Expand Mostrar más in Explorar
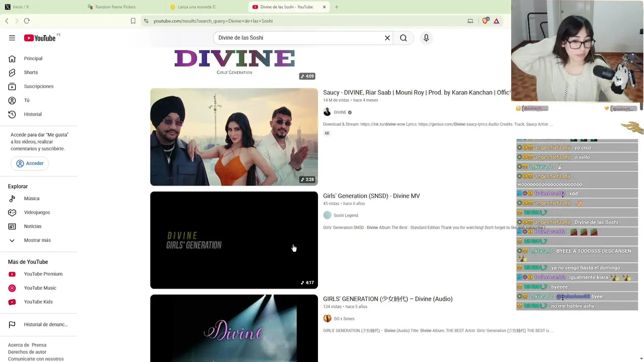Viewport: 644px width, 362px height. click(x=37, y=240)
